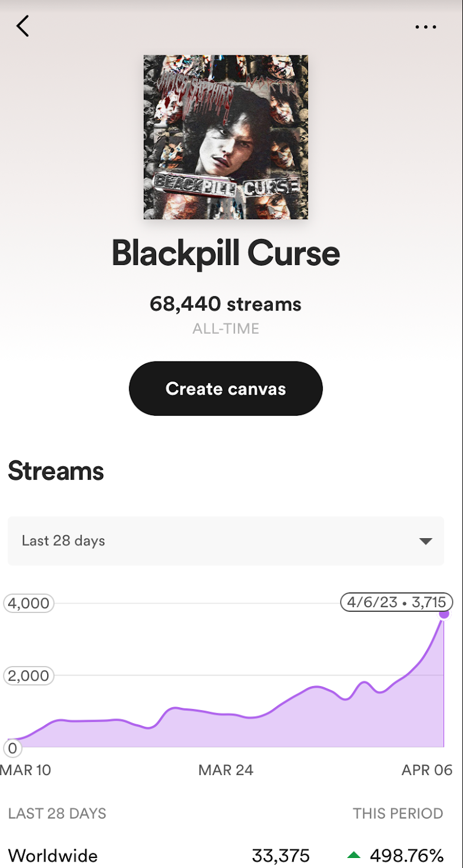
Task: Select the THIS PERIOD column header
Action: (x=398, y=813)
